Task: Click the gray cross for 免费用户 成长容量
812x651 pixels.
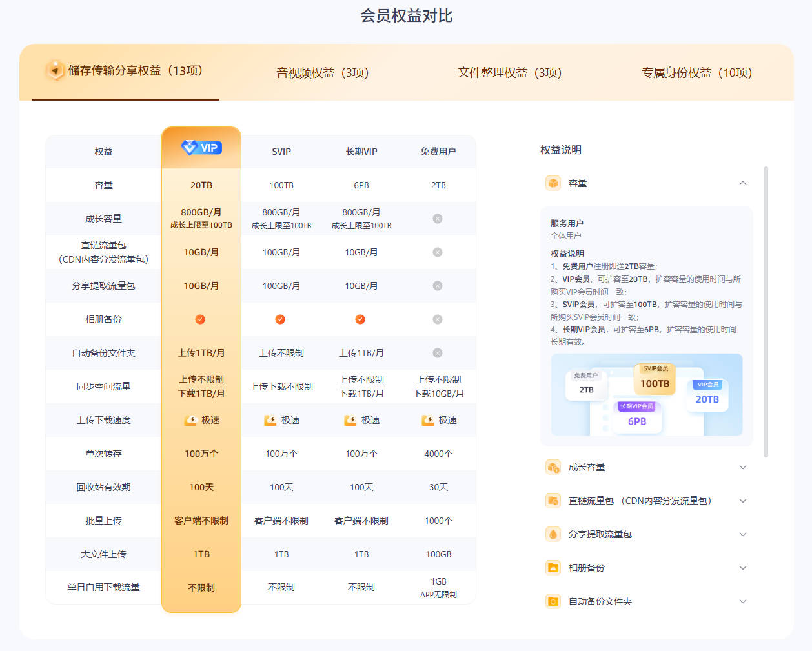Action: [x=438, y=218]
